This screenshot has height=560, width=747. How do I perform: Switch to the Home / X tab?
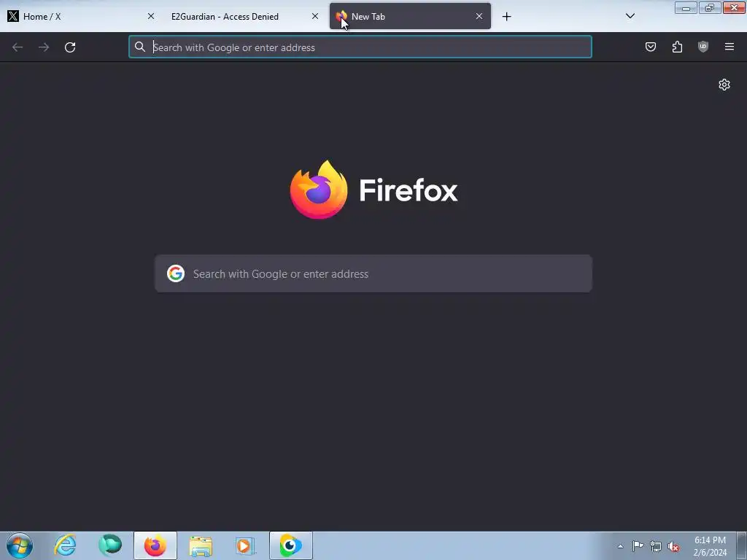pos(82,16)
